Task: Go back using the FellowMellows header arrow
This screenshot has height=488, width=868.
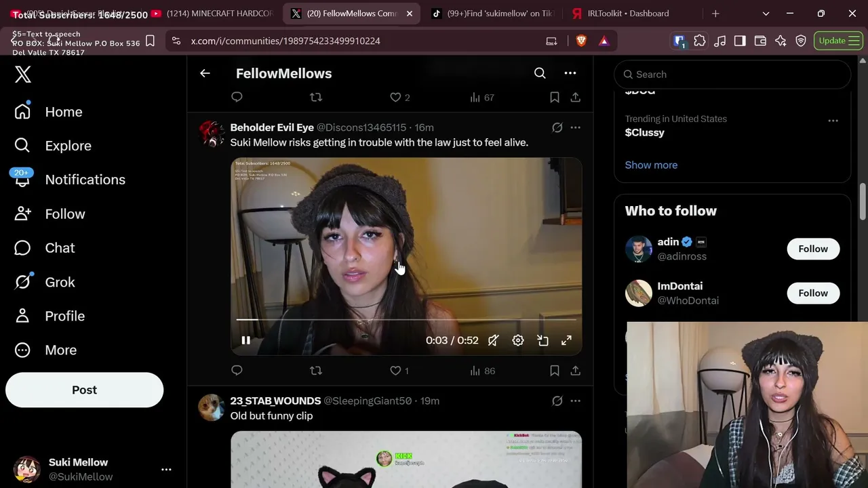Action: 205,73
